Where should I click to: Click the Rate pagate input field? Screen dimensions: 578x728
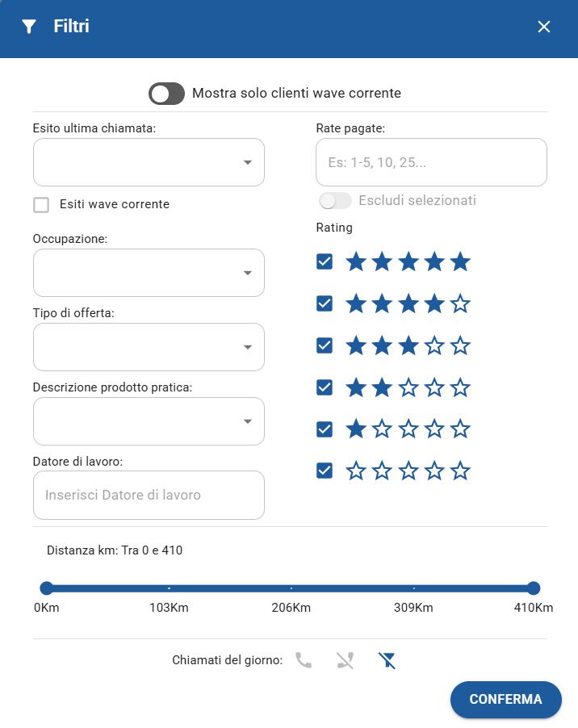coord(431,162)
